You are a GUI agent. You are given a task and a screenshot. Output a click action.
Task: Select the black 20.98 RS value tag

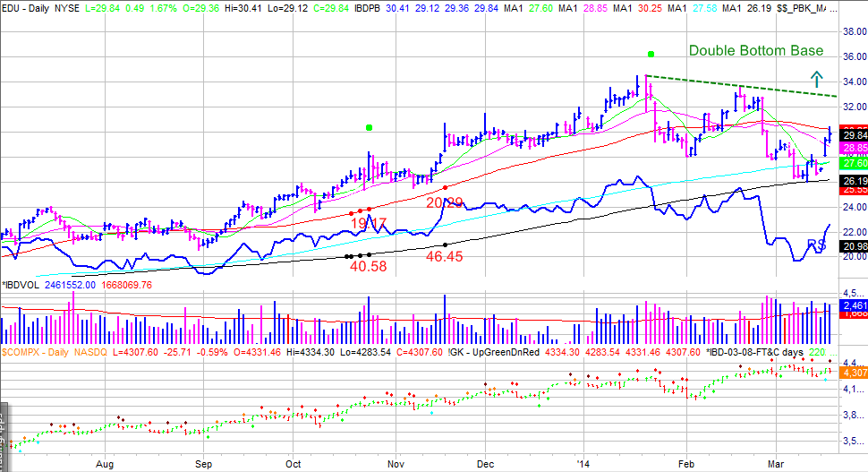pos(855,246)
